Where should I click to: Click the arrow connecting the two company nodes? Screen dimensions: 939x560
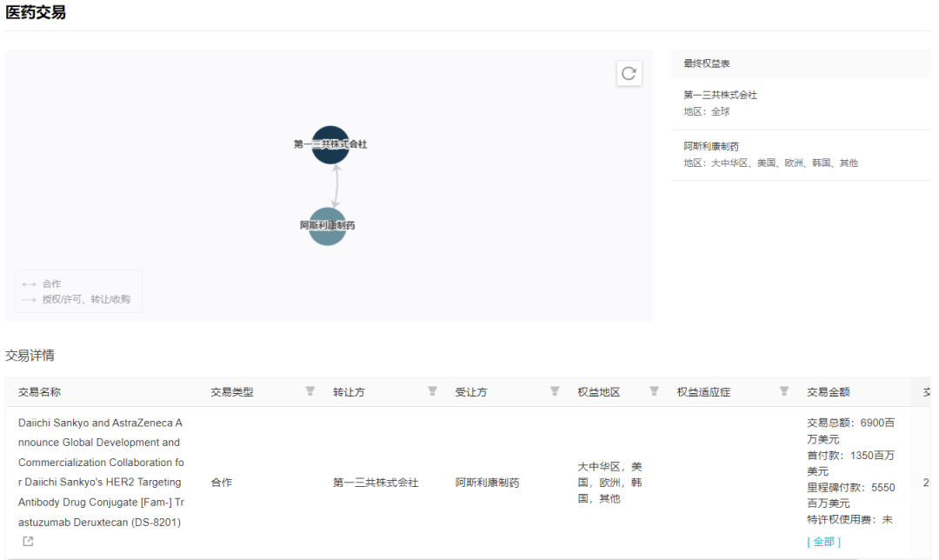pyautogui.click(x=336, y=186)
